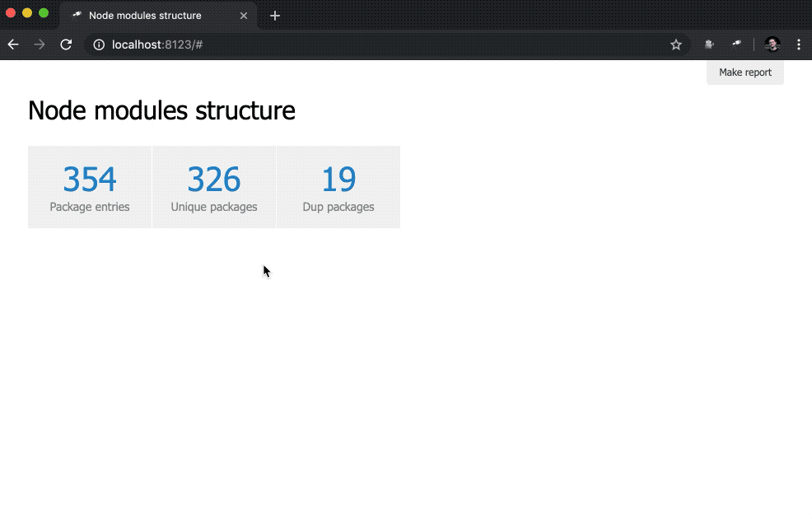
Task: Open Chrome's three-dot menu
Action: [799, 44]
